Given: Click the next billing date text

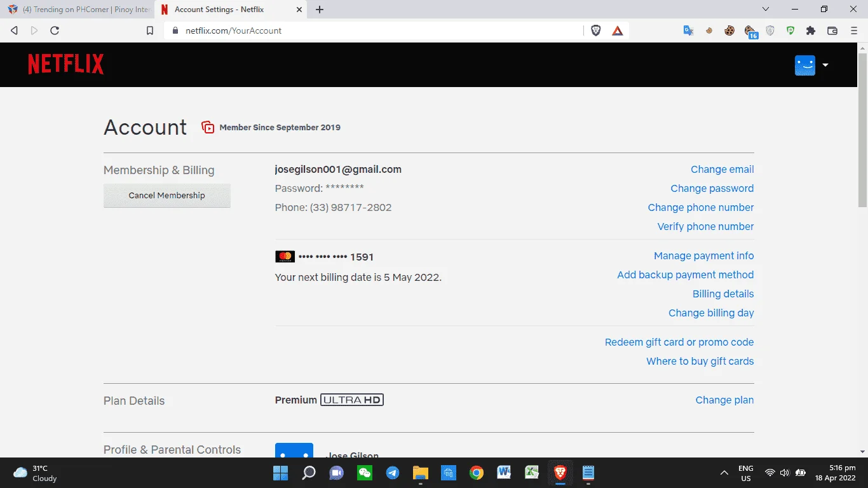Looking at the screenshot, I should tap(358, 278).
